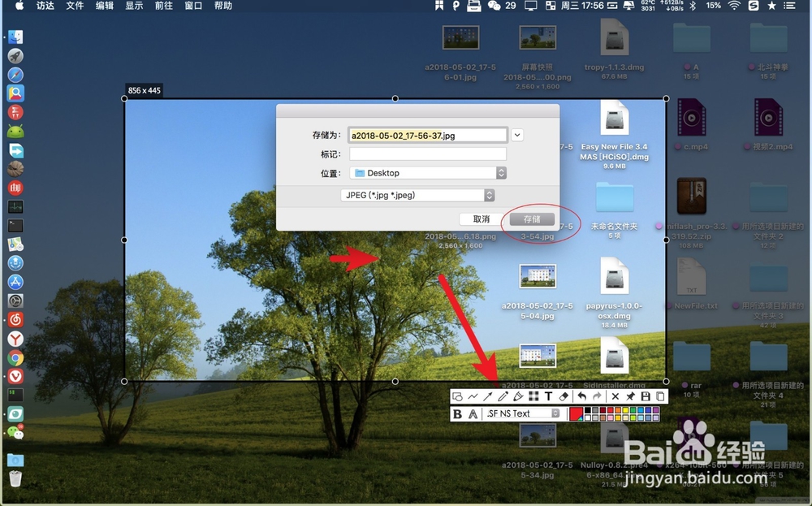Select the mosaic blur tool
Image resolution: width=812 pixels, height=506 pixels.
[533, 396]
